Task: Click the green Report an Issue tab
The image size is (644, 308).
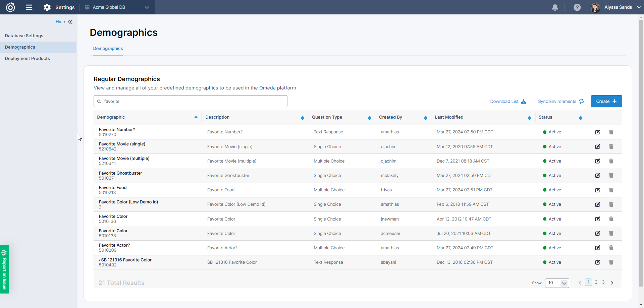Action: coord(5,269)
